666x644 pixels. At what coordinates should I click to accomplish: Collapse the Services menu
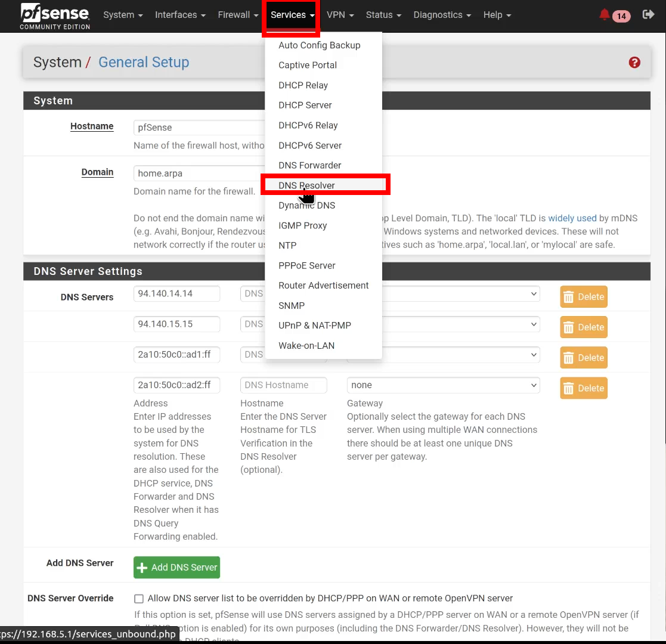[292, 15]
